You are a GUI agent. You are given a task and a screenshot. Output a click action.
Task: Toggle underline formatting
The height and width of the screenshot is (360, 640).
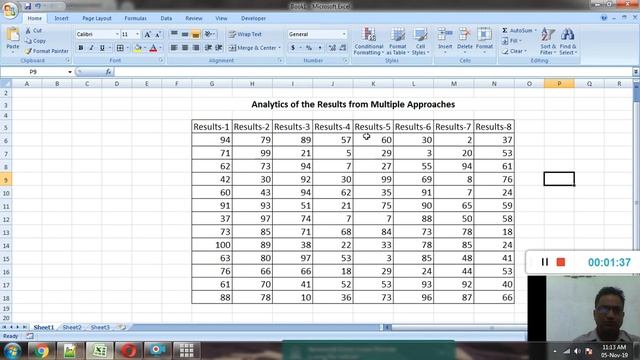click(x=102, y=48)
